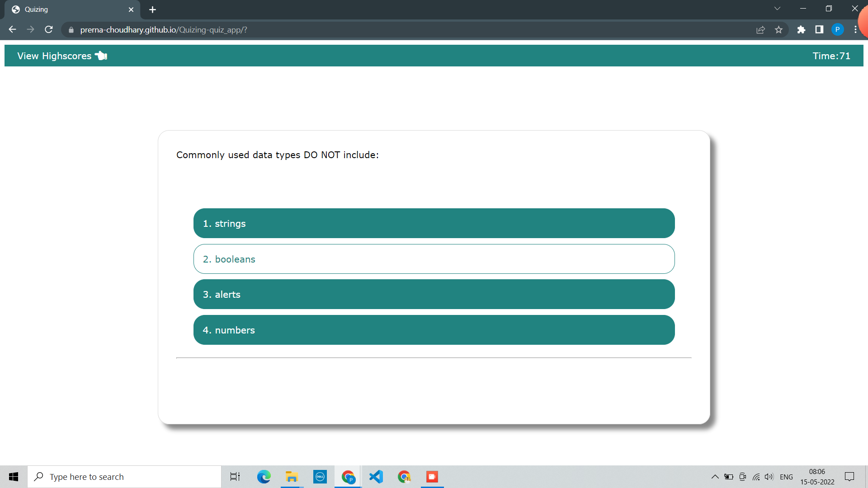Click the browser forward arrow
The height and width of the screenshot is (488, 868).
point(30,29)
